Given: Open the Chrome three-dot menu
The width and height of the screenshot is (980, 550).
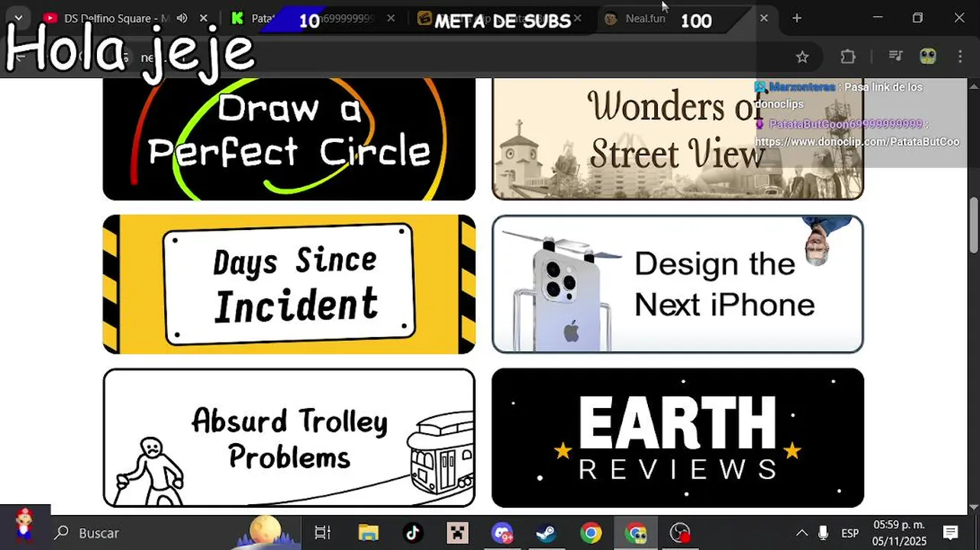Looking at the screenshot, I should [960, 57].
